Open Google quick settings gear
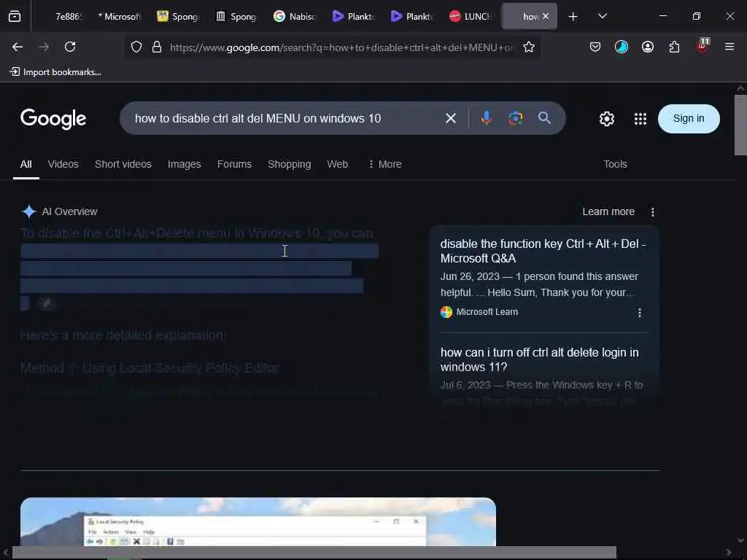This screenshot has height=560, width=747. point(606,119)
